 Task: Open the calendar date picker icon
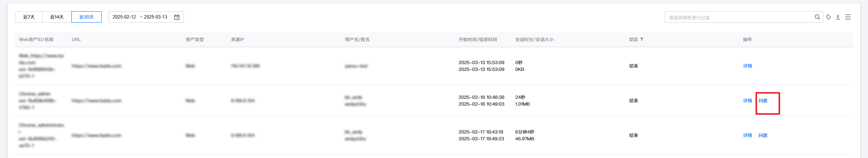176,17
